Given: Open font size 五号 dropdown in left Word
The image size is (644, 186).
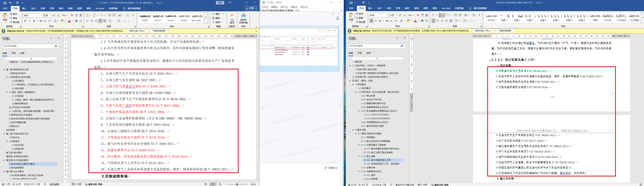Looking at the screenshot, I should click(x=50, y=15).
